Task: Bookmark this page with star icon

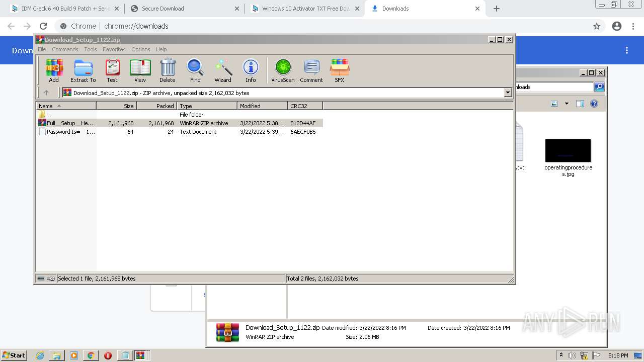Action: coord(597,26)
